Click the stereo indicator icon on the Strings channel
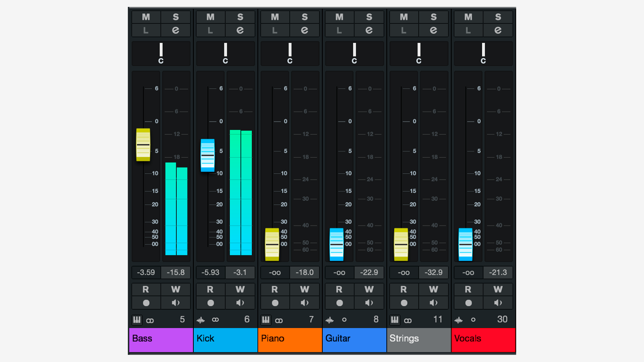Screen dimensions: 644x362 pyautogui.click(x=408, y=320)
